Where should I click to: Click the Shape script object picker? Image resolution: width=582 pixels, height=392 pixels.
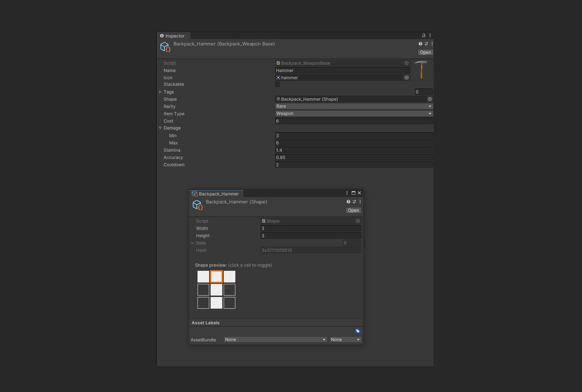pyautogui.click(x=358, y=221)
